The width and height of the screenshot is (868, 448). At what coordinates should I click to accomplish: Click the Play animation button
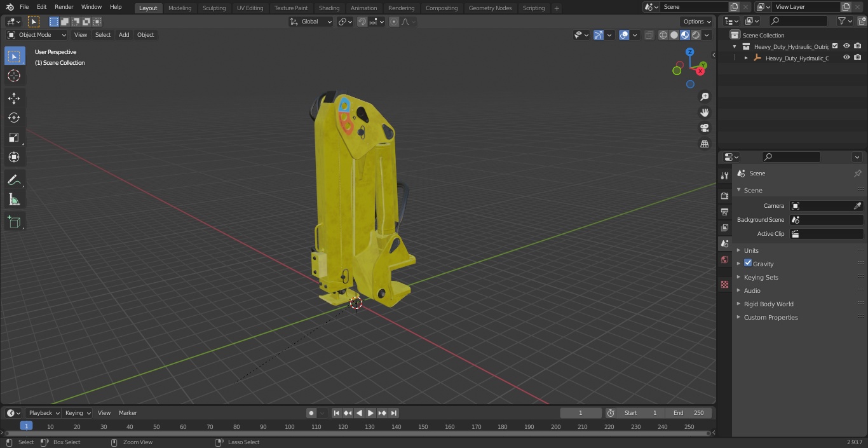click(370, 413)
